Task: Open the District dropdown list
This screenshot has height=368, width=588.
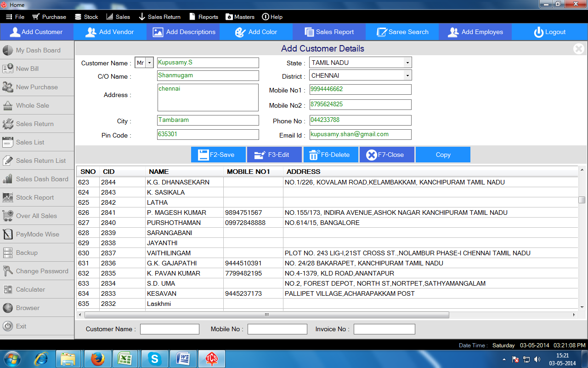Action: pos(407,75)
